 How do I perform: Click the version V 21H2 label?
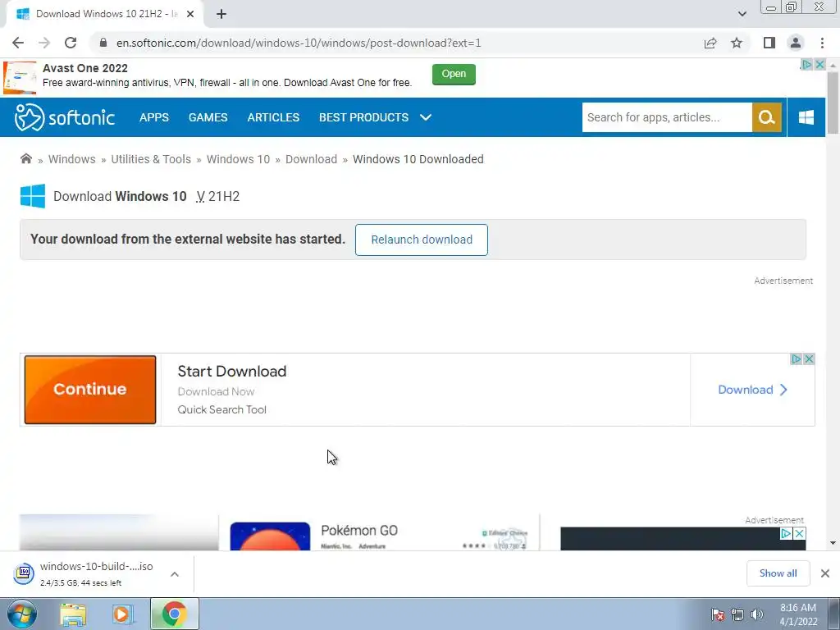[x=217, y=197]
